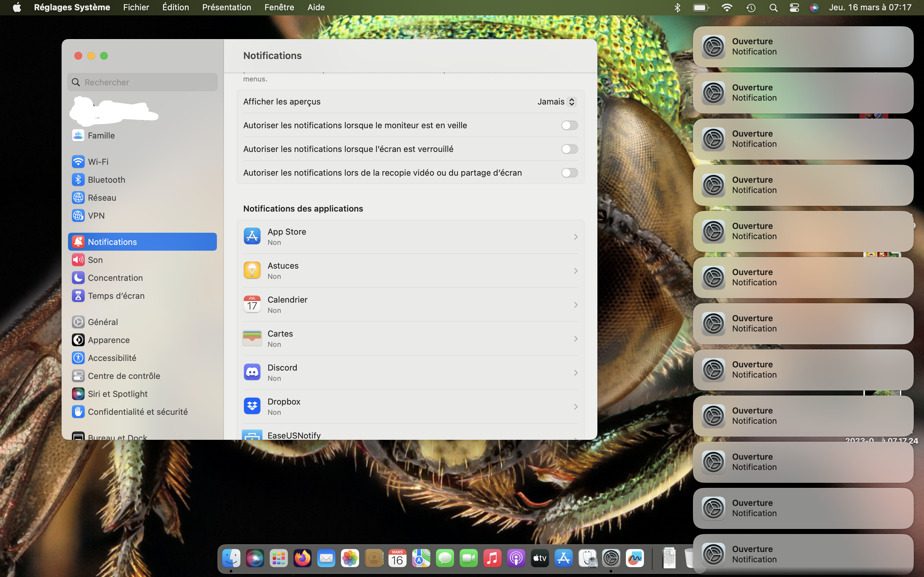Open the Fenêtre menu
The image size is (924, 577).
coord(279,7)
